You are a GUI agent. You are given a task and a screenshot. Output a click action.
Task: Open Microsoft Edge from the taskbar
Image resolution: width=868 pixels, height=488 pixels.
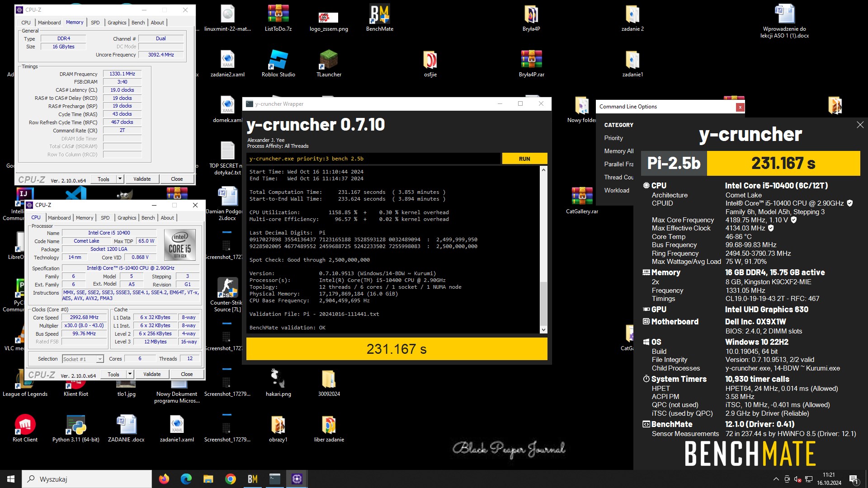[x=186, y=479]
